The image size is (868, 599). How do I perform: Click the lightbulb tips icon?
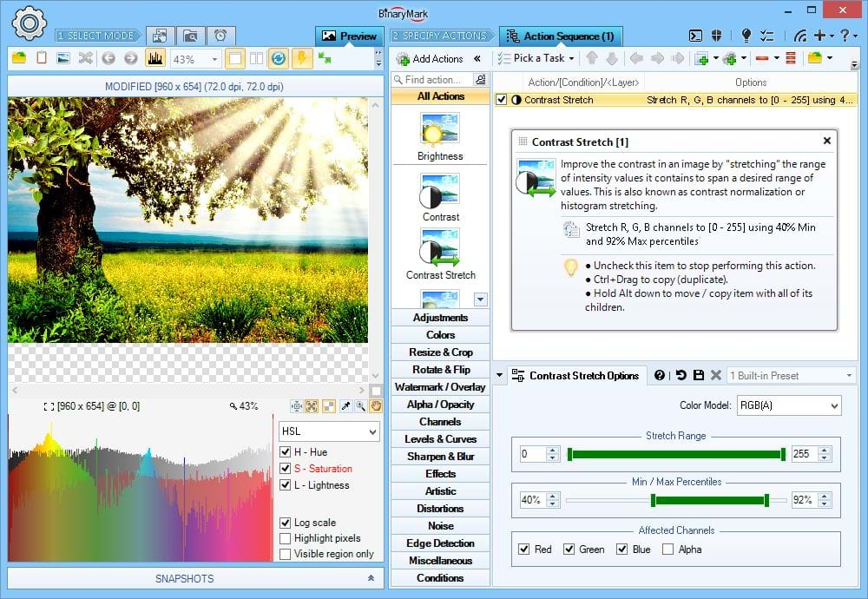click(746, 36)
